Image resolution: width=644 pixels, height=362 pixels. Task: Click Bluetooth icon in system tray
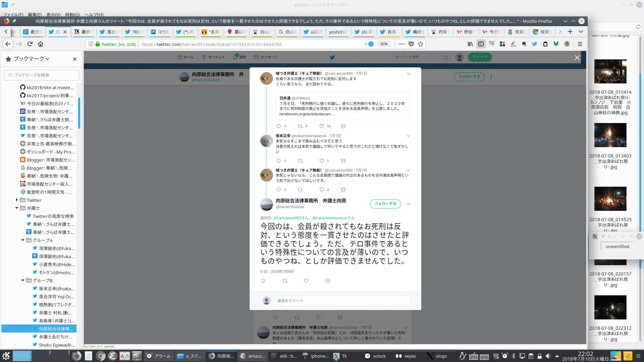coord(514,356)
